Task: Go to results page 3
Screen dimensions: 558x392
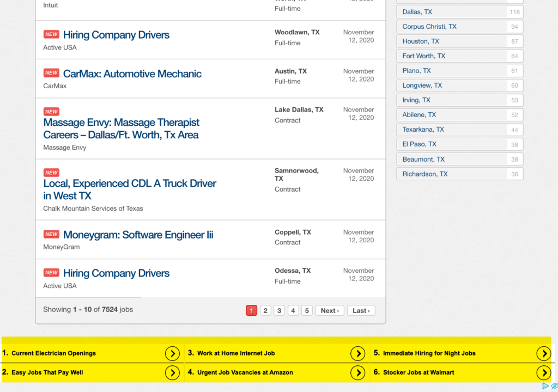Action: [x=279, y=310]
